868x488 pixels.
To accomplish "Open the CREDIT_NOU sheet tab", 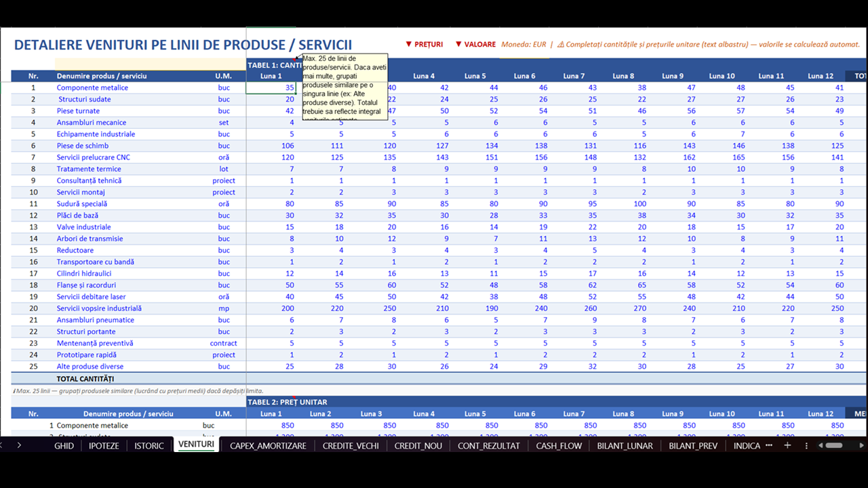I will click(x=418, y=446).
